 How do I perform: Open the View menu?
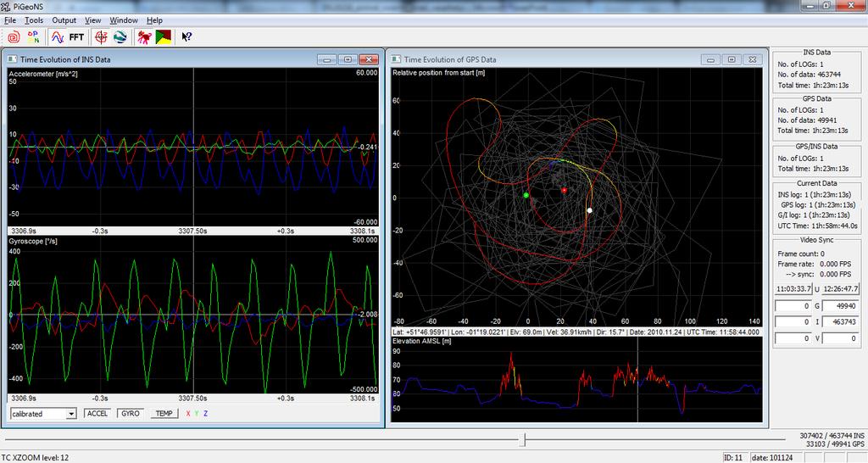(x=92, y=20)
